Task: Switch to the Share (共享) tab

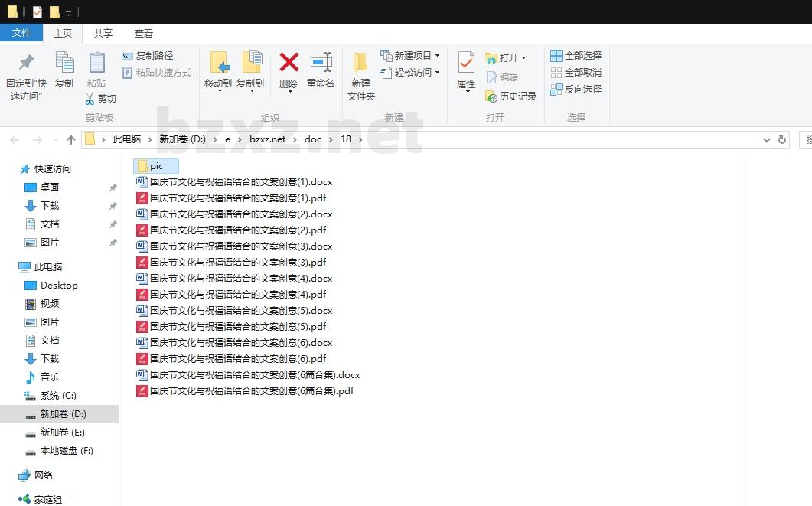Action: (103, 33)
